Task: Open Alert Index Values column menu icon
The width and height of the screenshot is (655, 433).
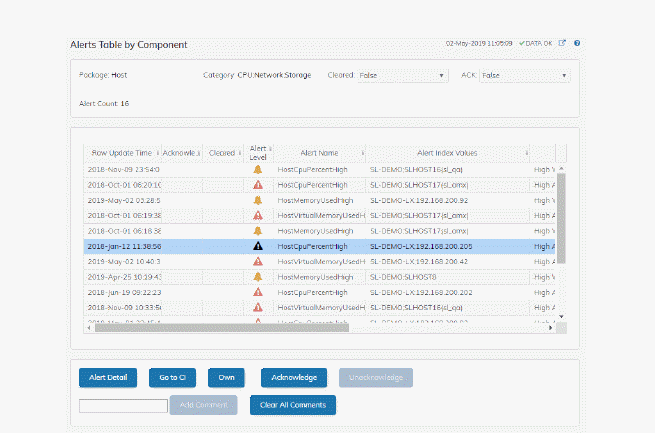Action: pos(526,153)
